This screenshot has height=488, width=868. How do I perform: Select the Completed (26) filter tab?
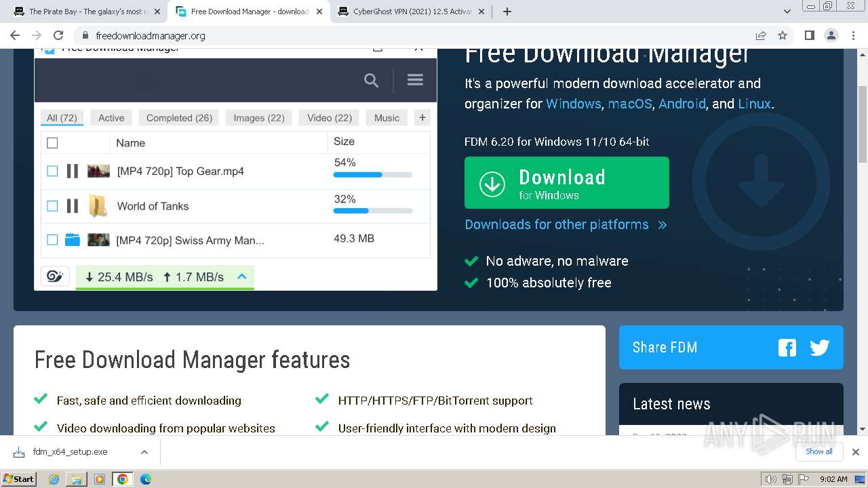click(x=179, y=118)
